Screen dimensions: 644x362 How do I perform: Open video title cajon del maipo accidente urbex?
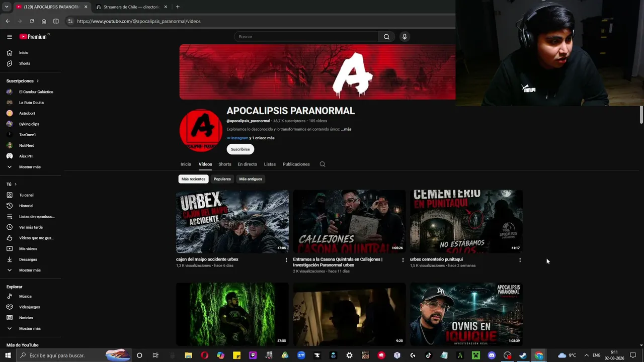pyautogui.click(x=207, y=259)
